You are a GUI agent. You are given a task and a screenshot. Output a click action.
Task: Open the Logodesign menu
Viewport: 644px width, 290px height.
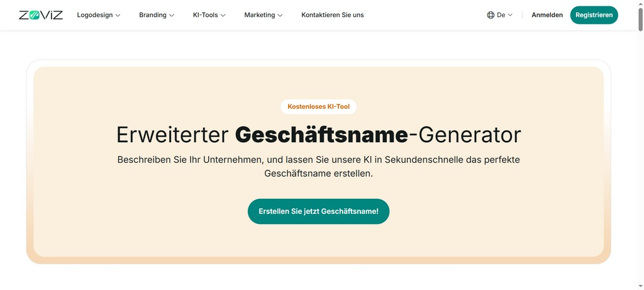click(95, 15)
